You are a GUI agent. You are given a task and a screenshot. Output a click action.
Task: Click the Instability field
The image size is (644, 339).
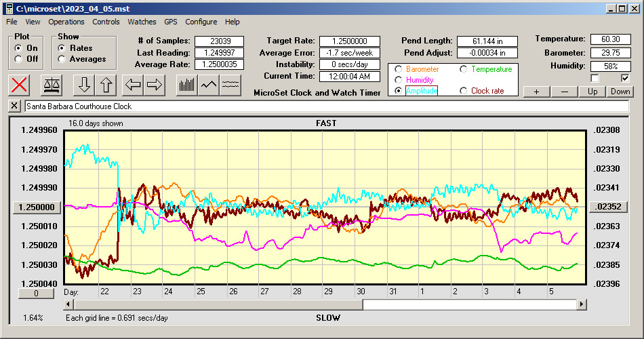(350, 64)
